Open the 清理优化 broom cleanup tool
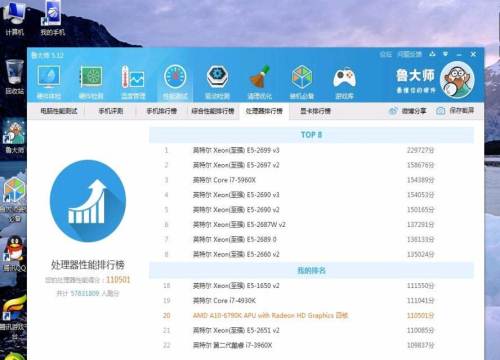500x360 pixels. coord(260,82)
